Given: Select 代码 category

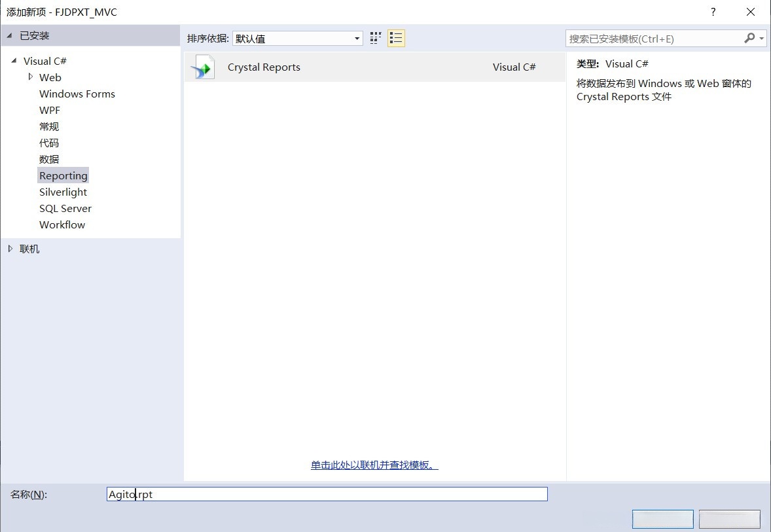Looking at the screenshot, I should click(x=49, y=143).
